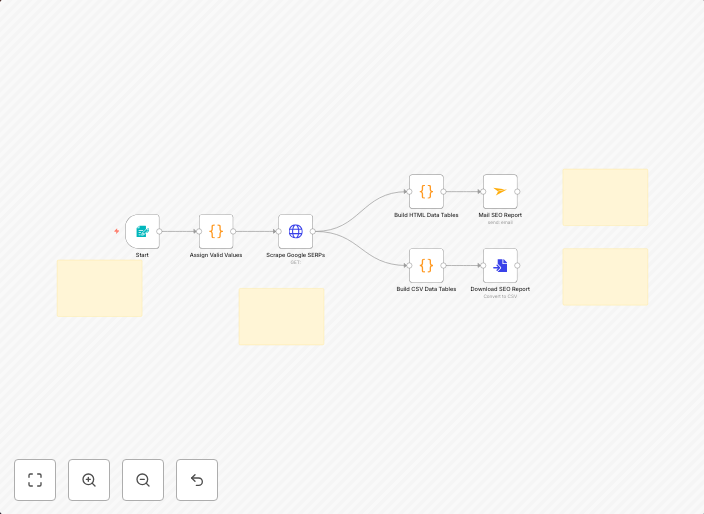Click the 'Download SEO Report' label
The height and width of the screenshot is (514, 704).
tap(500, 289)
